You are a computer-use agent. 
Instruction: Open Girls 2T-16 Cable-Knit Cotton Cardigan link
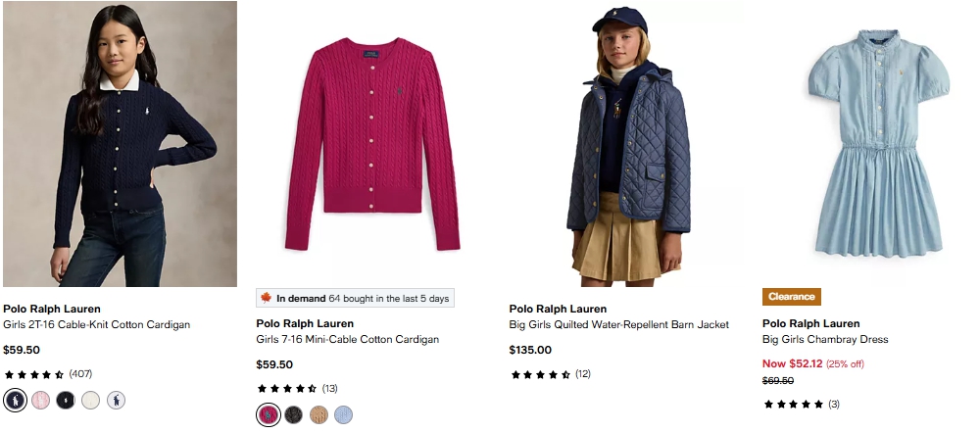point(96,324)
